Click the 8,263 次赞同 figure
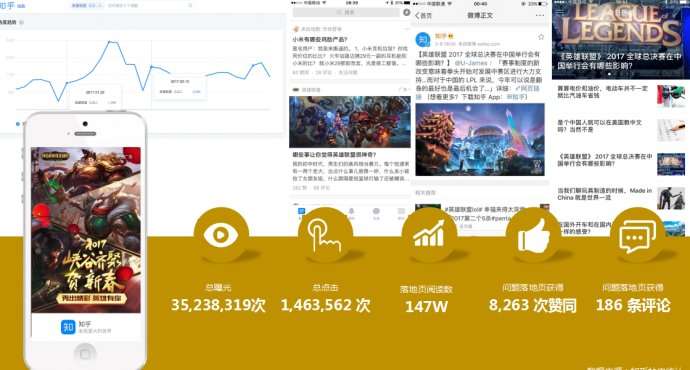 [x=533, y=305]
